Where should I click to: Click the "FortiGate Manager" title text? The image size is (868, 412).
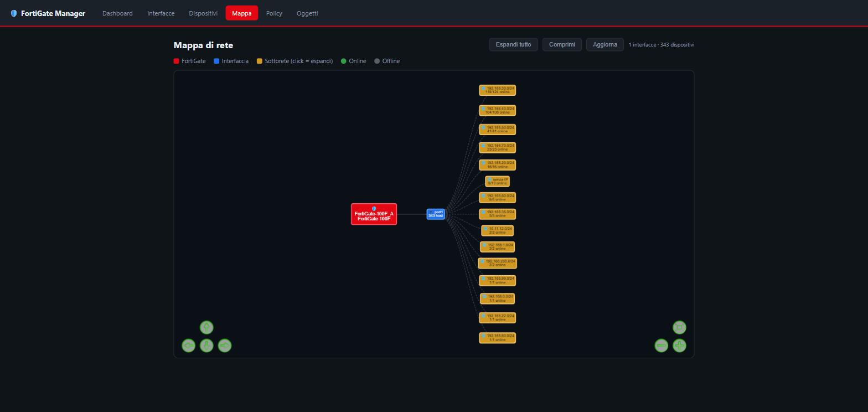tap(53, 13)
